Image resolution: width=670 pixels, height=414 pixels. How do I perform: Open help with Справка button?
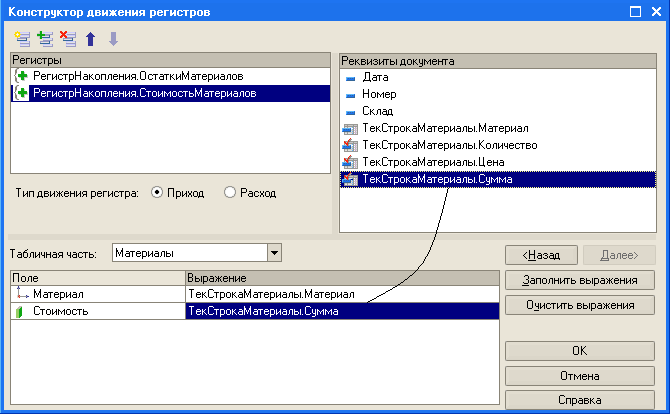(580, 400)
